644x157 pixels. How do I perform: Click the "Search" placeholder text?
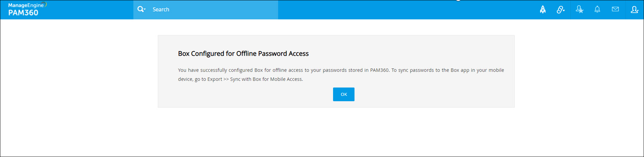[x=161, y=9]
